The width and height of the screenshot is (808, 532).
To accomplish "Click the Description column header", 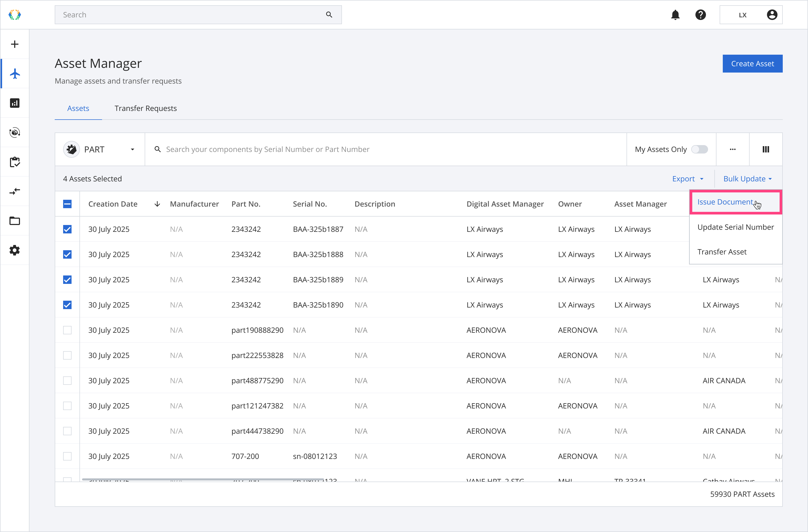I will point(375,204).
